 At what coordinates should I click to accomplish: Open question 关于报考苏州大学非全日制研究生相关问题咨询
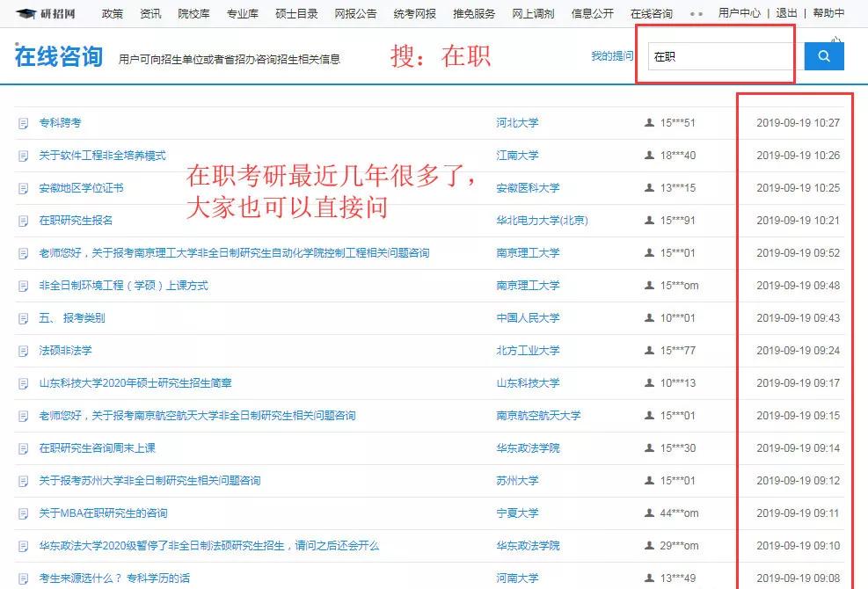150,481
